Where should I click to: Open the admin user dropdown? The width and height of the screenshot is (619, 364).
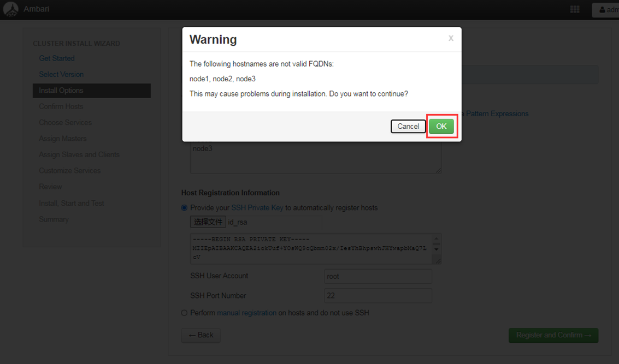pos(606,10)
